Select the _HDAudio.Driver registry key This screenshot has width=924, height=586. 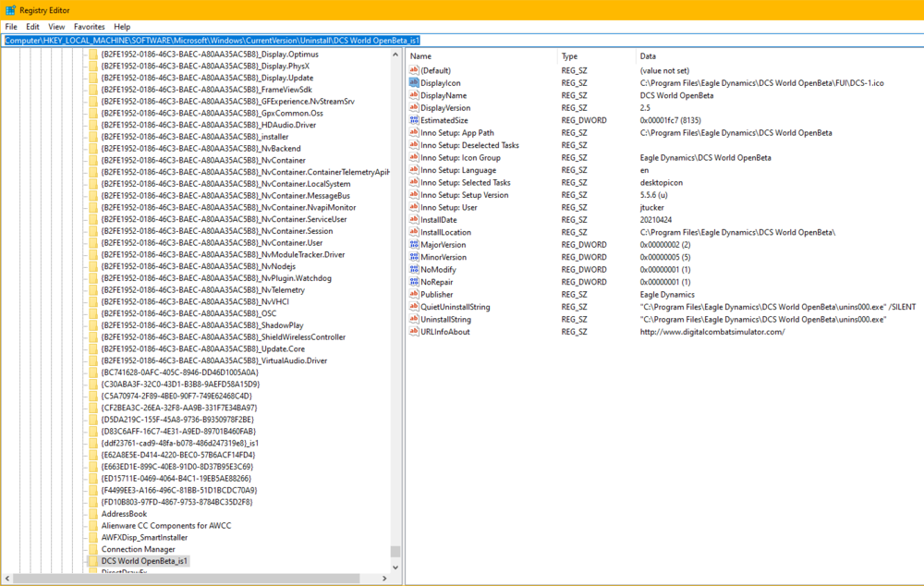(209, 125)
